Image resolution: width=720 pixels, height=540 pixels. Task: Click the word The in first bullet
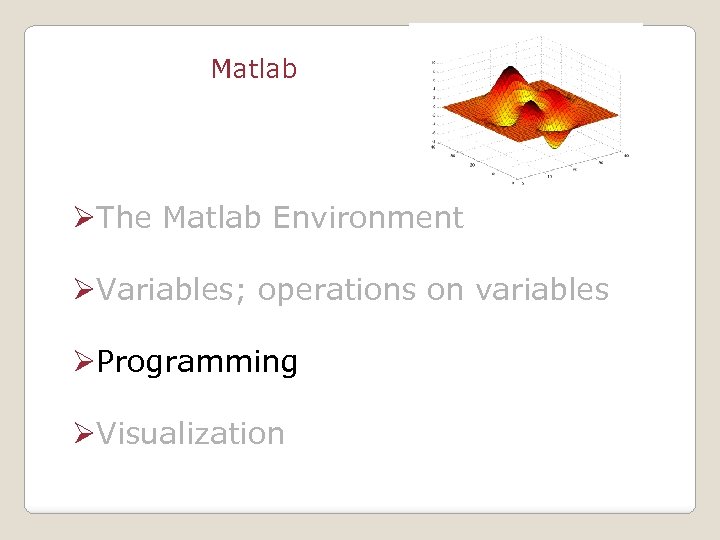[125, 218]
